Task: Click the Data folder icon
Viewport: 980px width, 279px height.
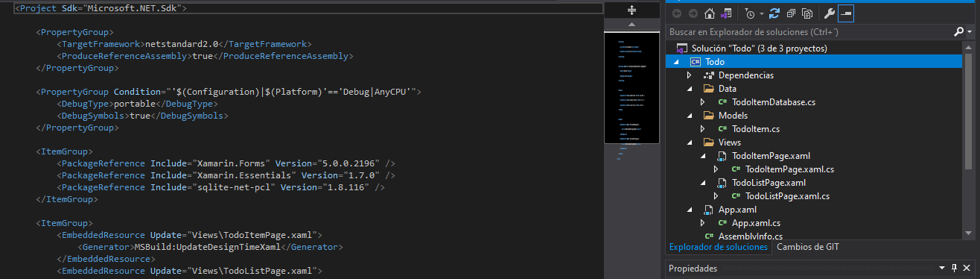Action: (708, 89)
